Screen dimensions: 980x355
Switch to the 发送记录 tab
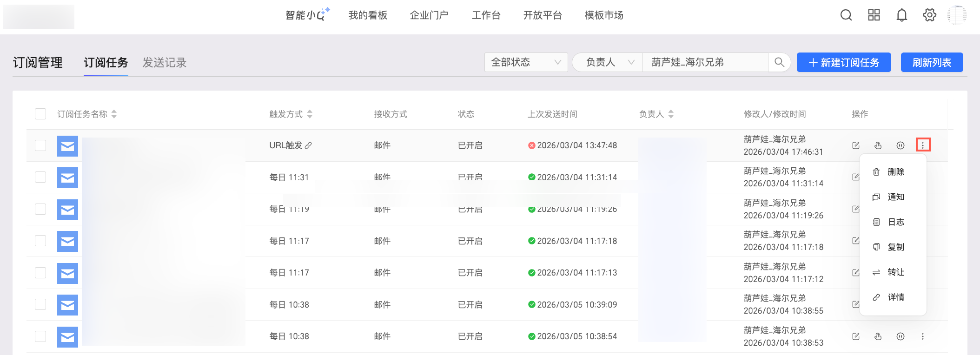pyautogui.click(x=164, y=63)
